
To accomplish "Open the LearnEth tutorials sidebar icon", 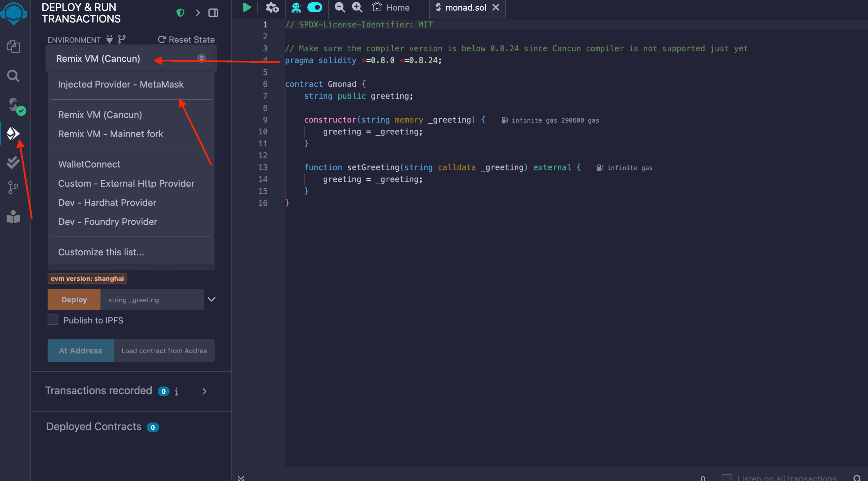I will [x=13, y=217].
